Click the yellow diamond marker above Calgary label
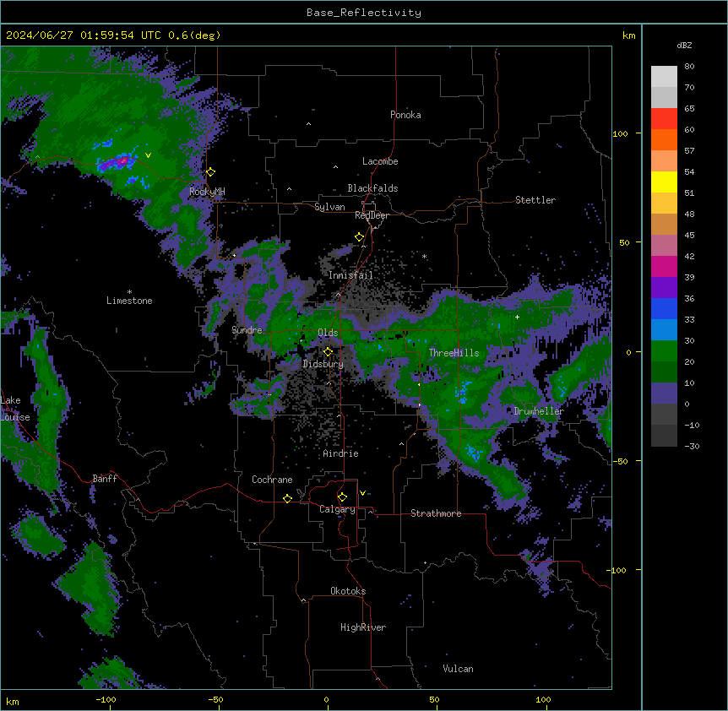Screen dimensions: 728x711 coord(342,497)
